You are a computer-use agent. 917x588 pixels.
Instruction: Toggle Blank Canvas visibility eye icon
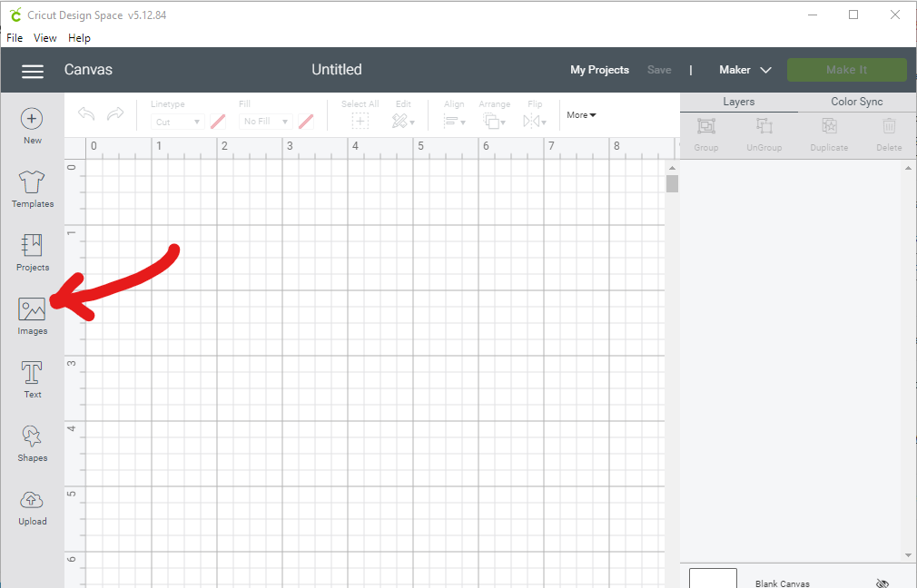click(881, 583)
